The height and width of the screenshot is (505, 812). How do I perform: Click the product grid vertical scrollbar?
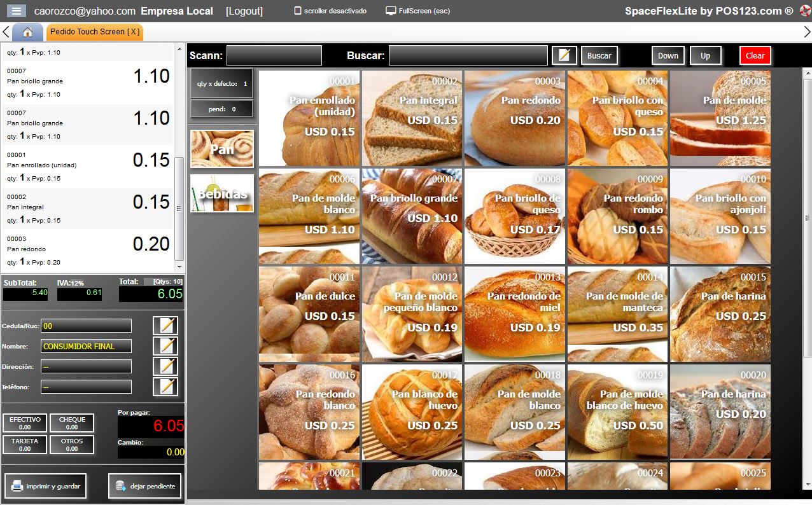(807, 218)
